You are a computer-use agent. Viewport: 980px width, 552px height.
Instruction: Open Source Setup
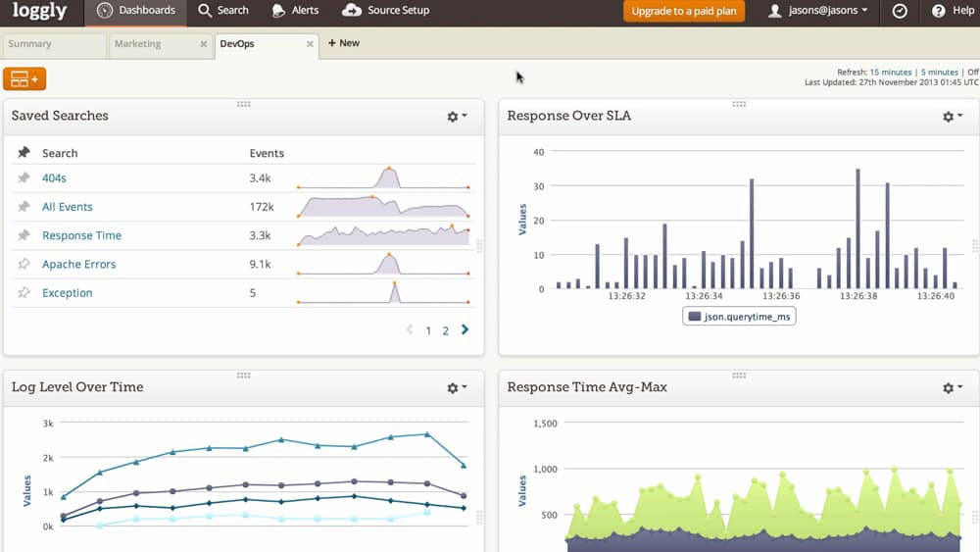click(x=385, y=11)
